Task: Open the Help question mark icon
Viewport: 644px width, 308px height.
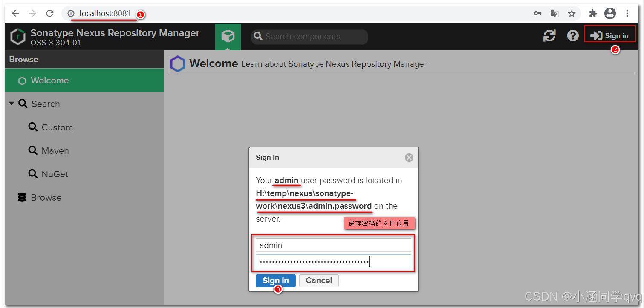Action: pos(573,36)
